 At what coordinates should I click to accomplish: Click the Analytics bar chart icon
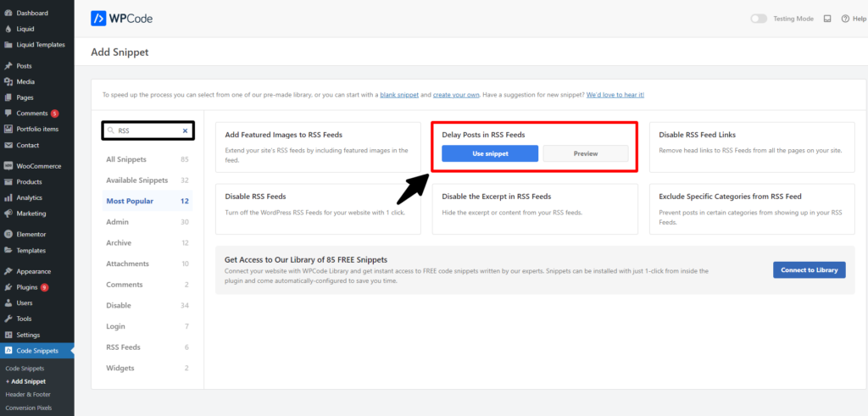8,197
